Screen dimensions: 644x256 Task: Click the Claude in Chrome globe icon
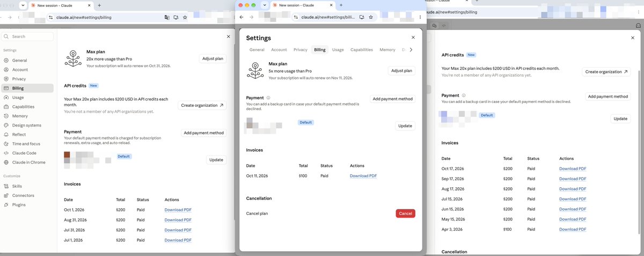coord(6,162)
